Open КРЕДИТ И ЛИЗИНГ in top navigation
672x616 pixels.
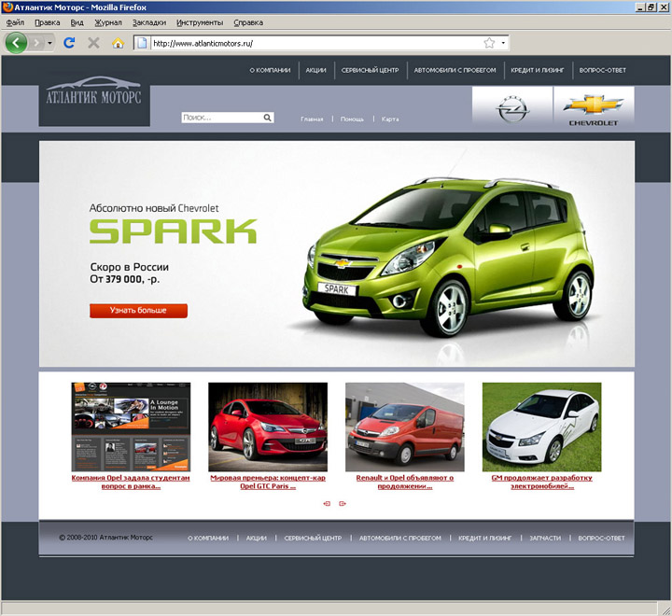[x=538, y=70]
